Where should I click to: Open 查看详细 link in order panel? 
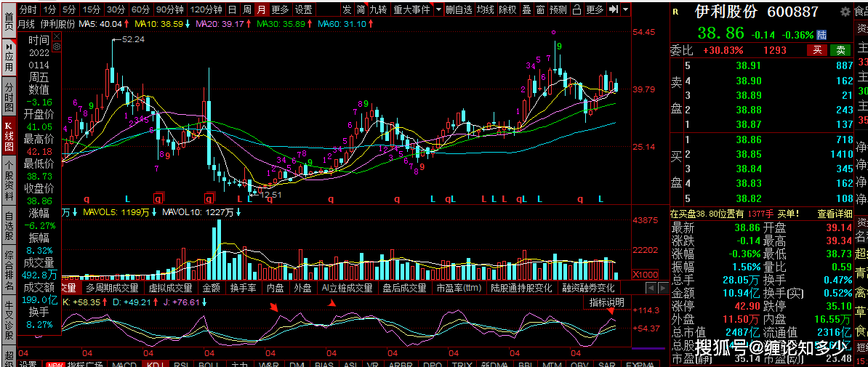[x=835, y=213]
